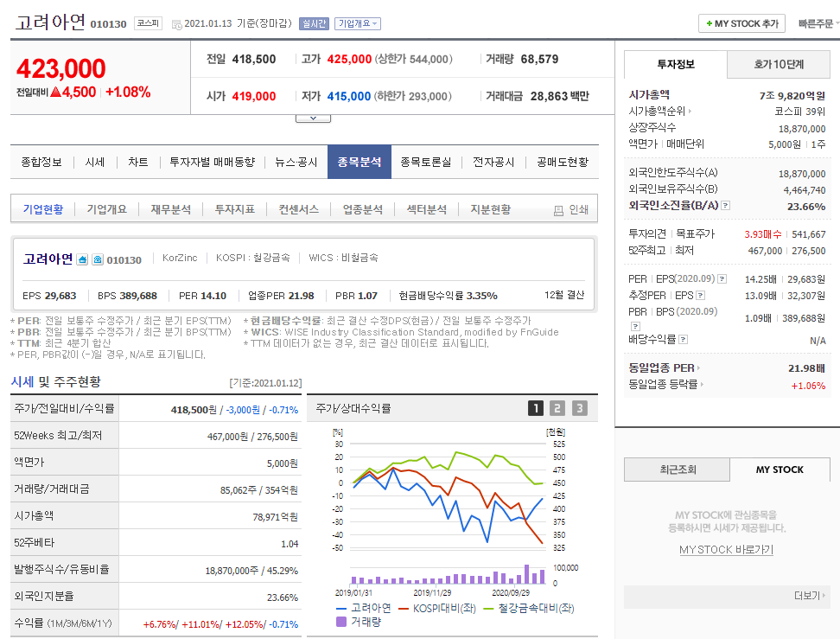Click the calendar icon beside 2021.01.13
The image size is (840, 639).
coord(176,25)
